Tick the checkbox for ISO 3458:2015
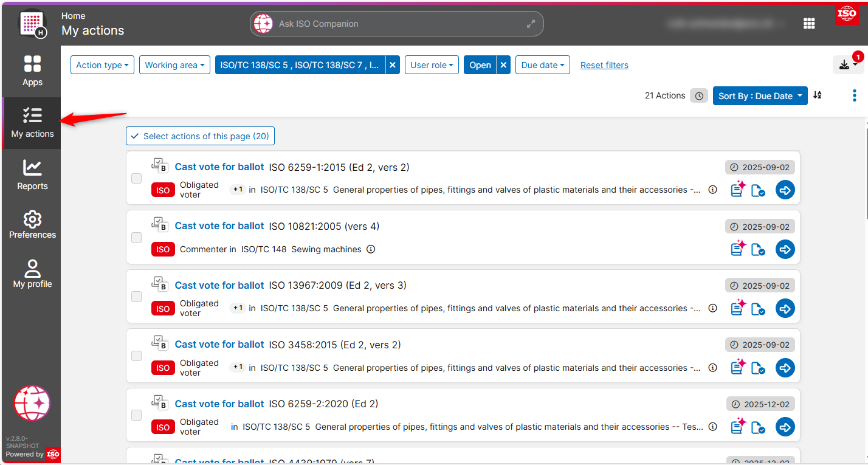This screenshot has width=868, height=465. pyautogui.click(x=137, y=356)
